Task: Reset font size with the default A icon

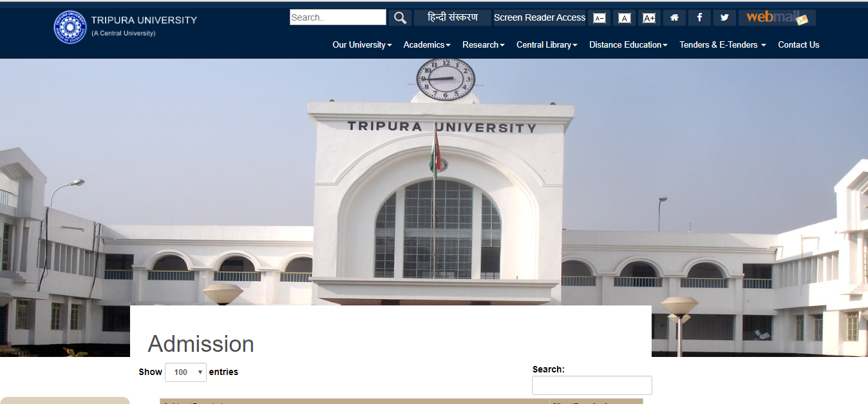Action: [x=624, y=17]
